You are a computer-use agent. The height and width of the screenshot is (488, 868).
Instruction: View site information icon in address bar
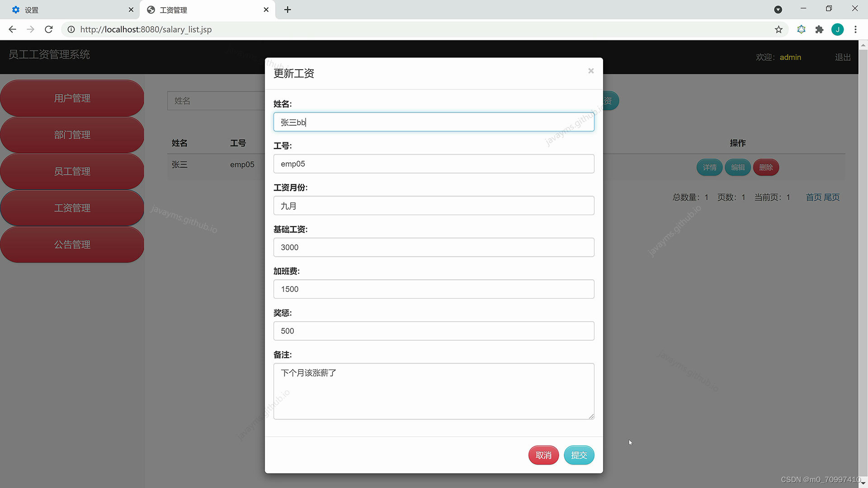click(x=71, y=29)
